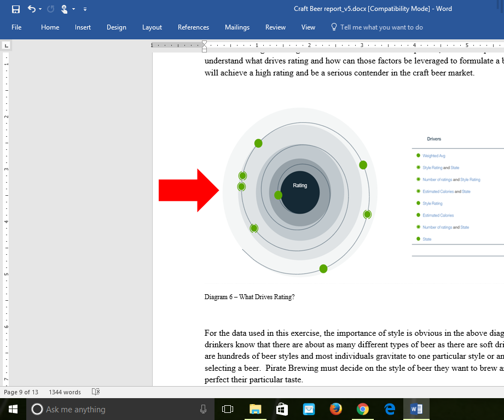Switch to the Review tab
This screenshot has height=420, width=504.
[x=275, y=27]
